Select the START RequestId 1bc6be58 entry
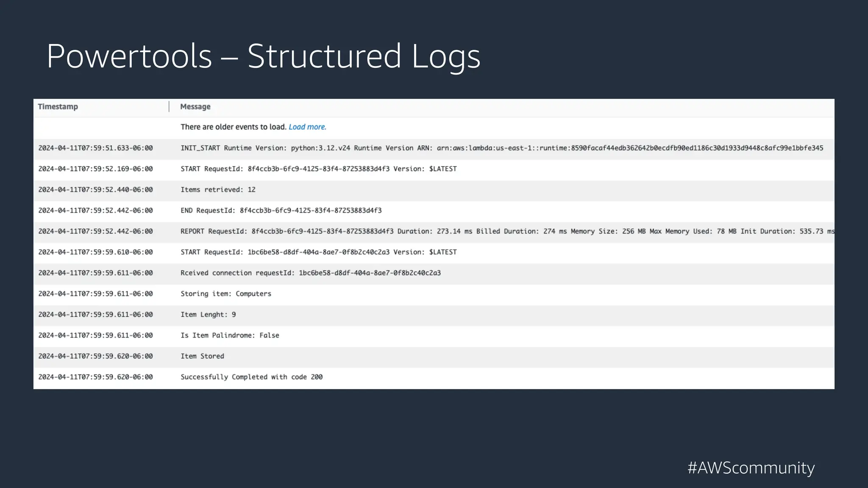This screenshot has height=488, width=868. 319,252
